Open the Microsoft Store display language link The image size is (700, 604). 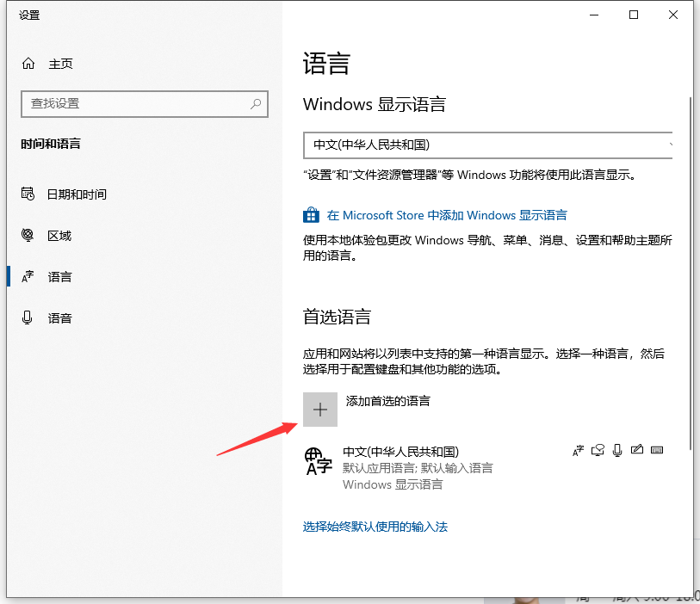click(447, 215)
